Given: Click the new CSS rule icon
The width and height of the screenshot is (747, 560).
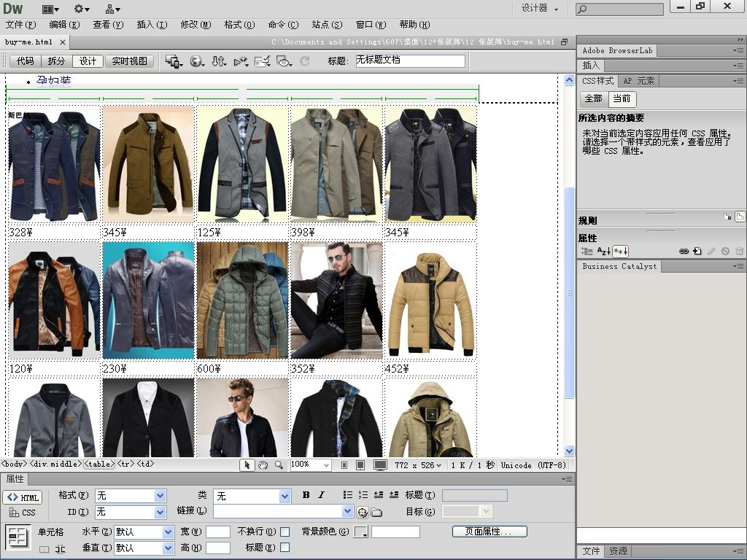Looking at the screenshot, I should (x=697, y=251).
